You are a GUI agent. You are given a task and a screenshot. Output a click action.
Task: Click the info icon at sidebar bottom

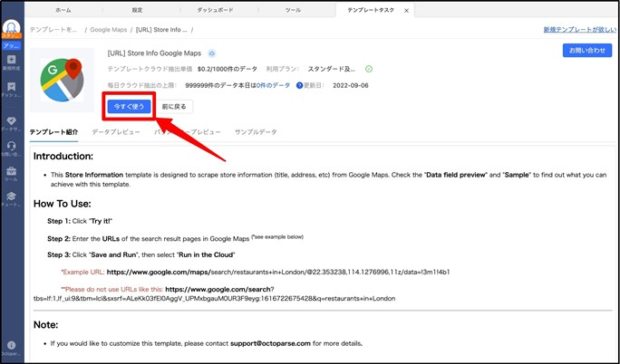point(12,346)
